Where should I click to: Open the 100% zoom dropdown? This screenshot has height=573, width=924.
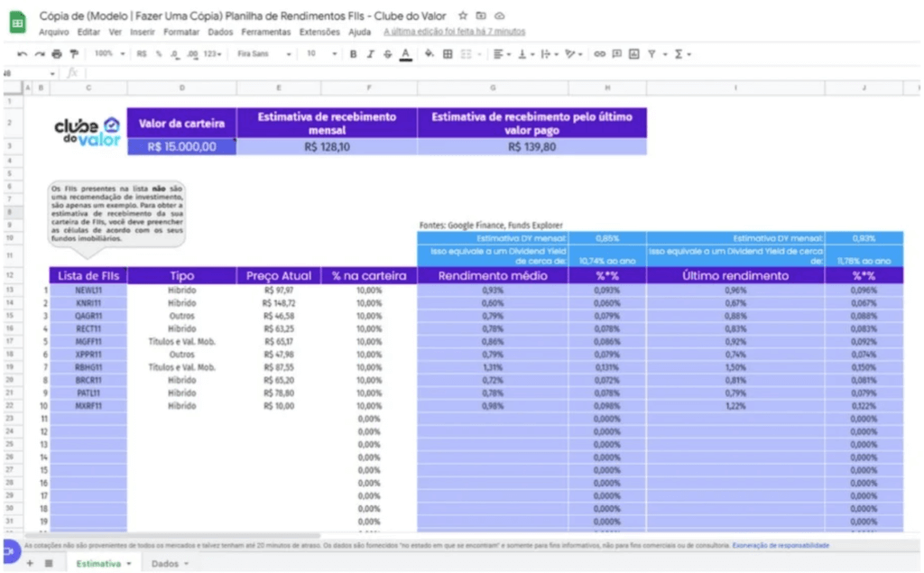pos(109,54)
